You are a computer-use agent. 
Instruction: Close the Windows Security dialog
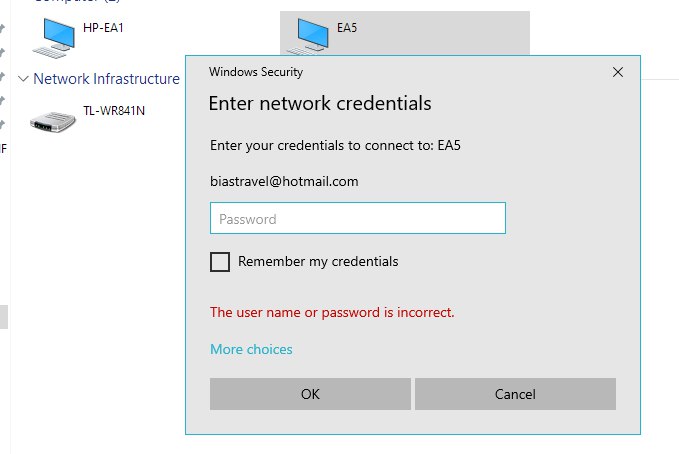[618, 72]
